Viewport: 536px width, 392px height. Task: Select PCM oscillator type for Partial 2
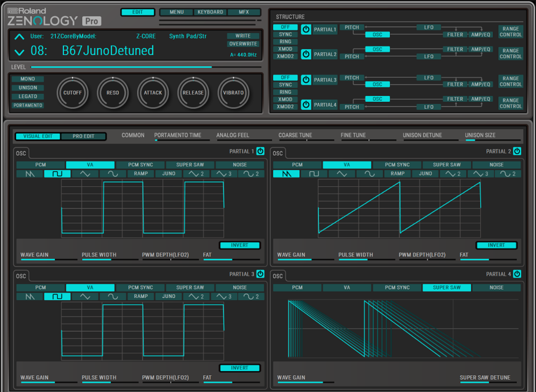coord(297,165)
